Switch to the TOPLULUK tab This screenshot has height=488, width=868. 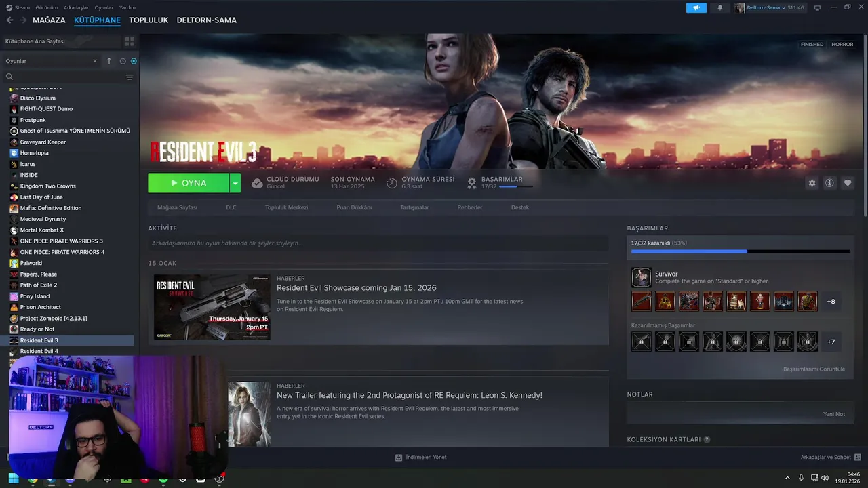click(x=149, y=20)
